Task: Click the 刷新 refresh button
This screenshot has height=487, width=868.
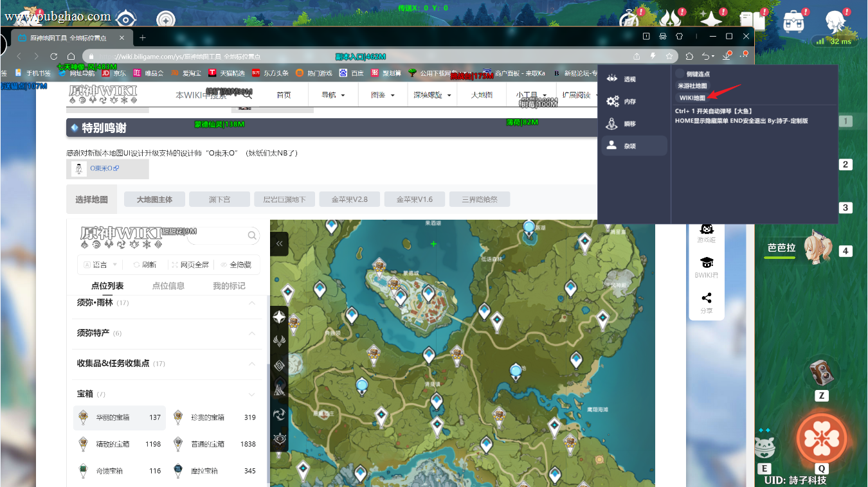Action: point(145,265)
